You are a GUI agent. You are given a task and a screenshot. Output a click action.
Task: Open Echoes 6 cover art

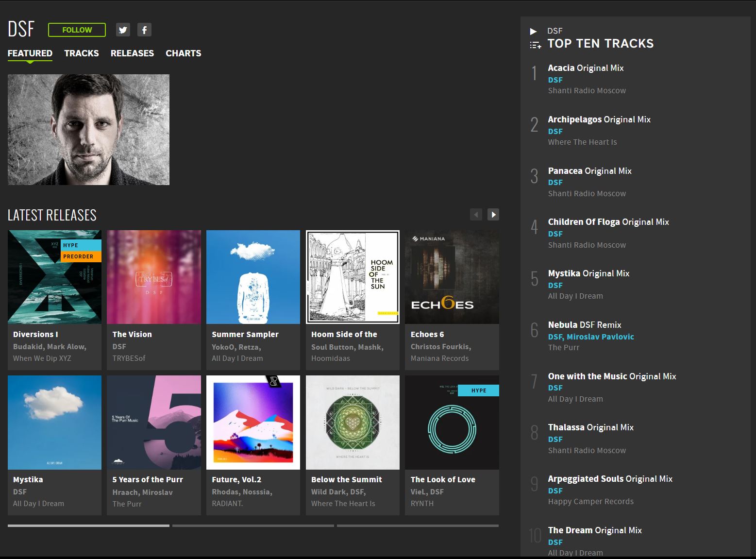click(452, 277)
